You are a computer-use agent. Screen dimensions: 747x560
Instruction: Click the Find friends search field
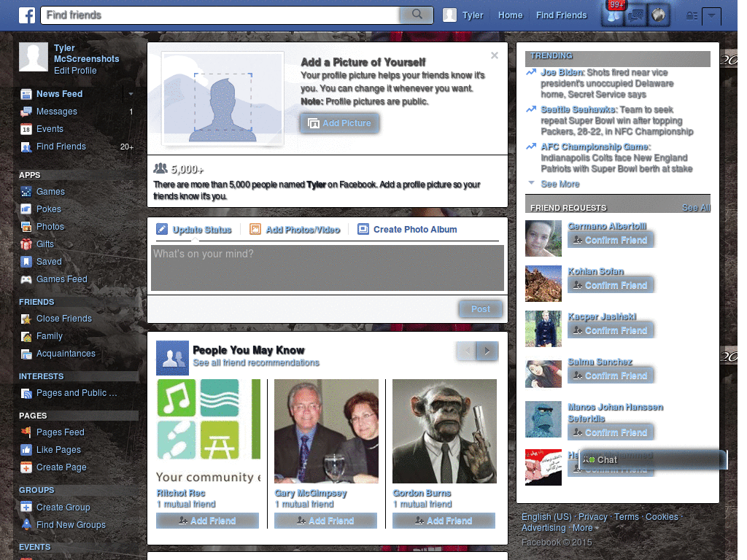coord(220,15)
